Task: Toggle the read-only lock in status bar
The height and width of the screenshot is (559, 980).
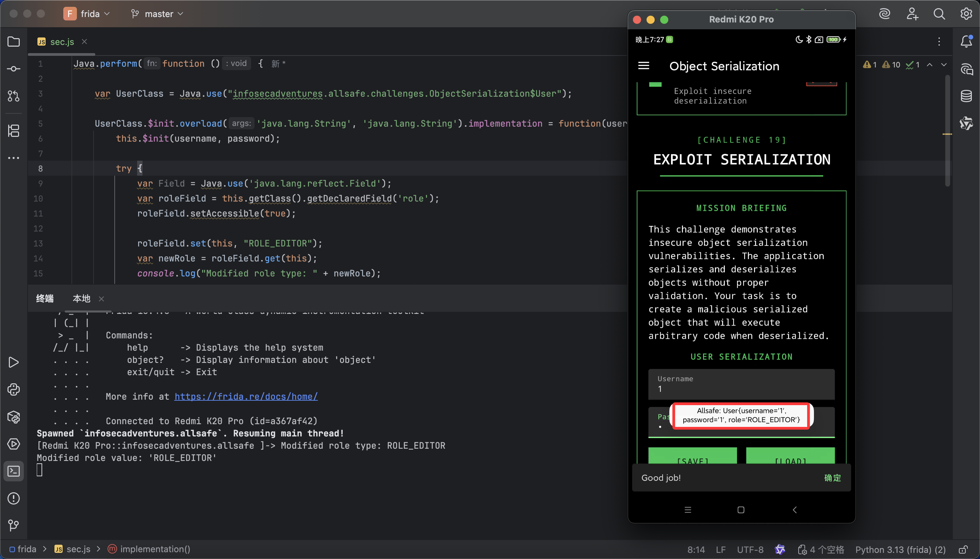Action: pos(963,549)
